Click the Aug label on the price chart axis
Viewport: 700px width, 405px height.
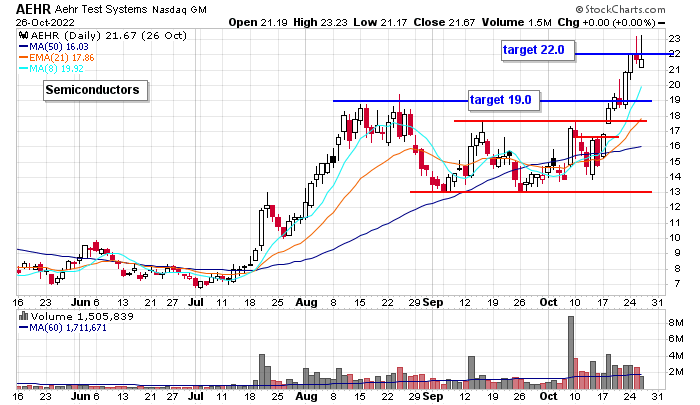click(x=306, y=303)
